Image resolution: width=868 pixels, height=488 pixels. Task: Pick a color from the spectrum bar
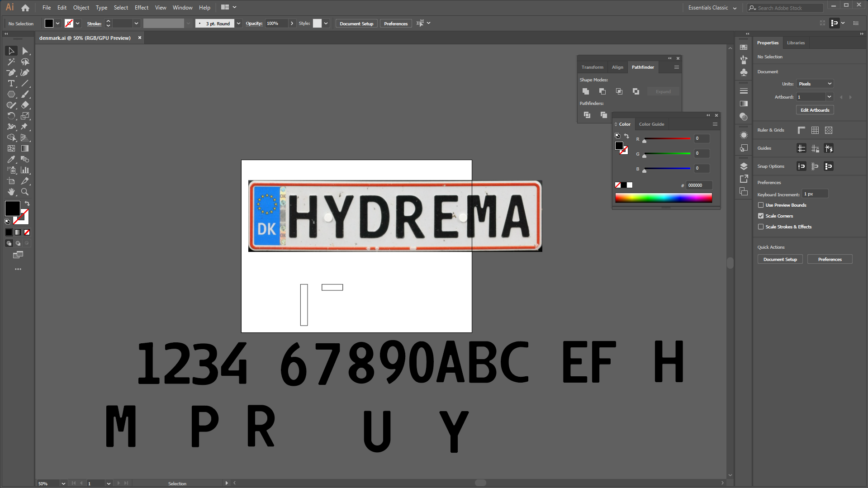[663, 198]
